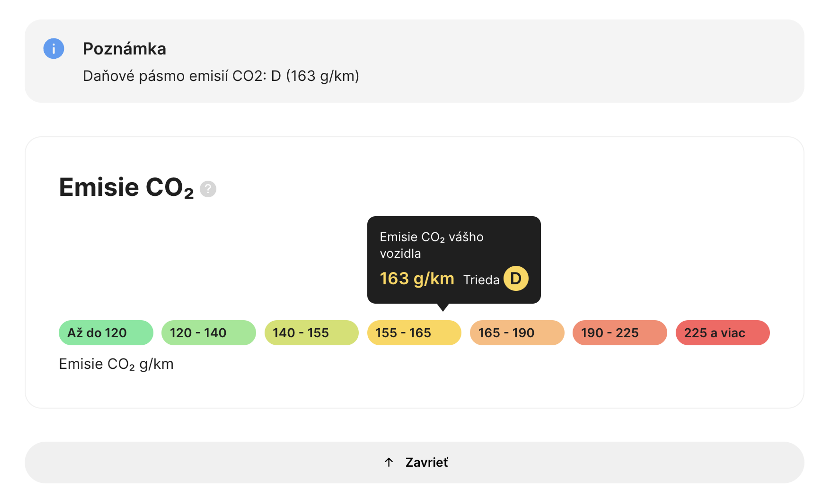This screenshot has width=828, height=504.
Task: Click the Emisie CO₂ section title
Action: tap(126, 188)
